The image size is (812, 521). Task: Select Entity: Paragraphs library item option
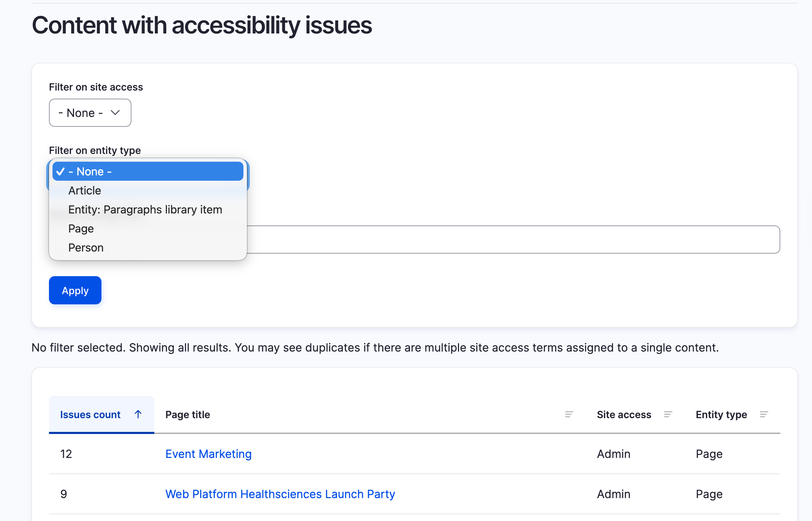pyautogui.click(x=145, y=210)
